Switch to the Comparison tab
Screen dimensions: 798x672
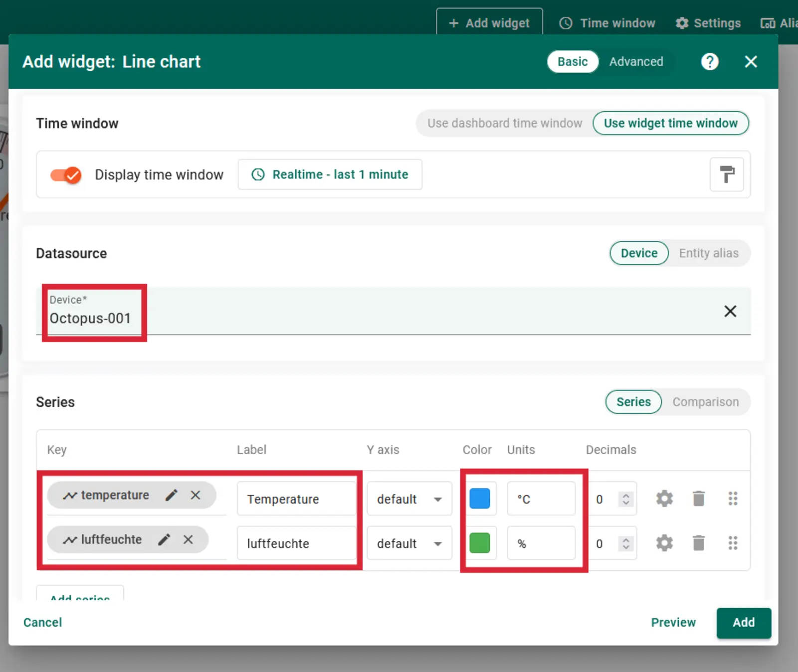coord(705,402)
